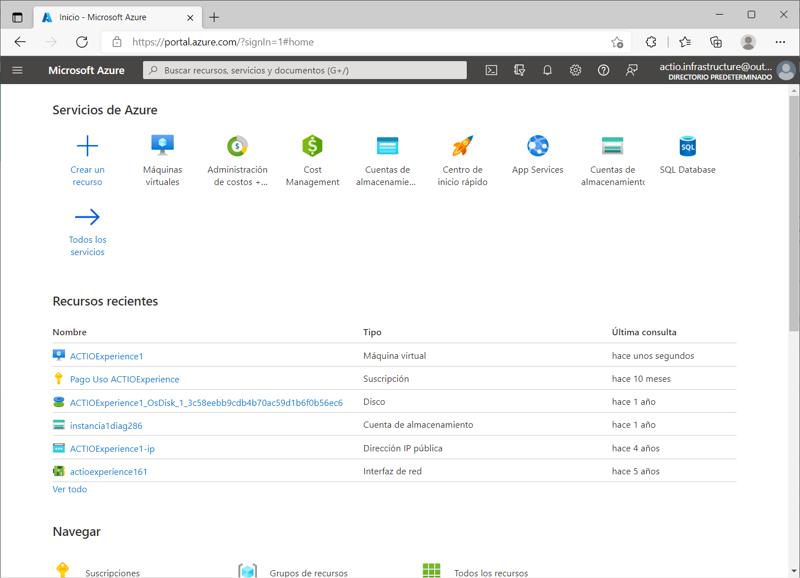Viewport: 800px width, 578px height.
Task: Click the Ver todo link
Action: [70, 489]
